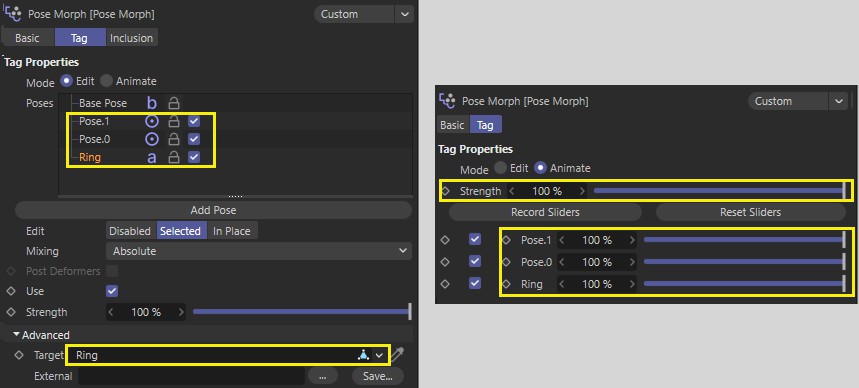Toggle lock icon on Base Pose row
Viewport: 859px width, 388px height.
point(174,103)
